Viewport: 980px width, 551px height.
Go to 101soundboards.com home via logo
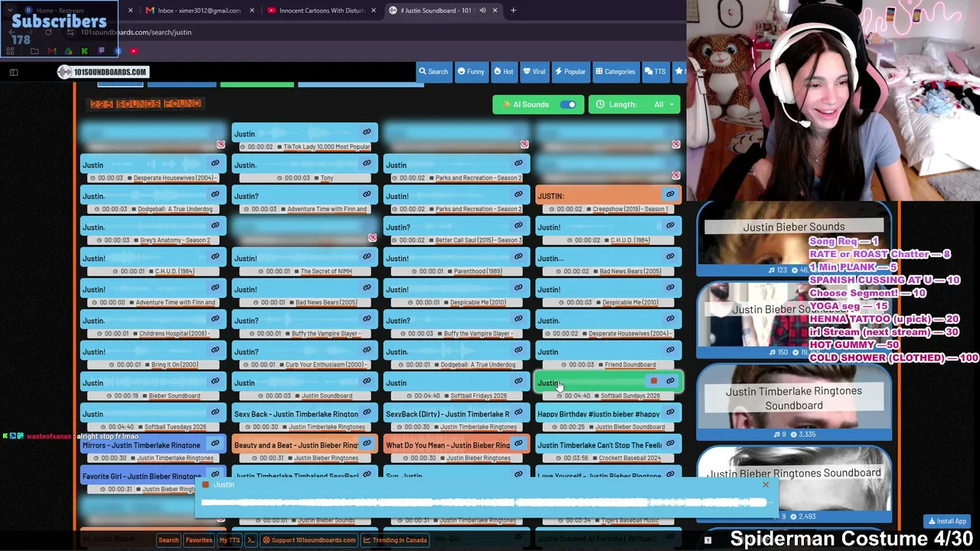pyautogui.click(x=102, y=72)
